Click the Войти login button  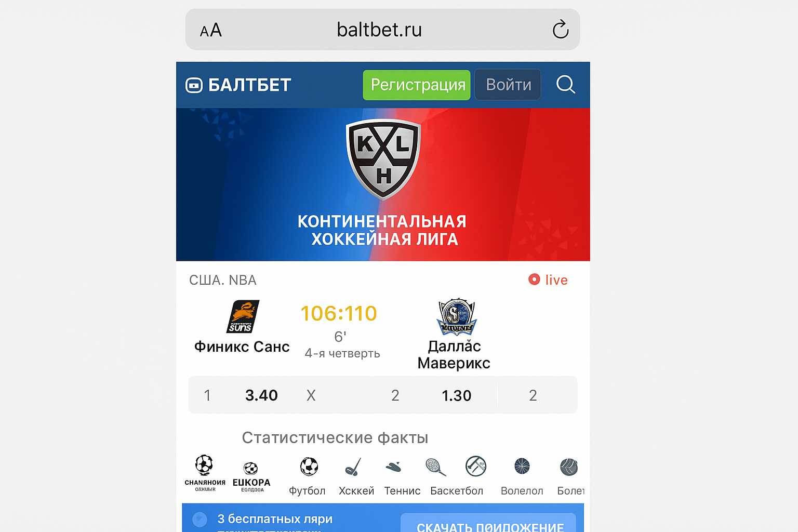(x=508, y=85)
